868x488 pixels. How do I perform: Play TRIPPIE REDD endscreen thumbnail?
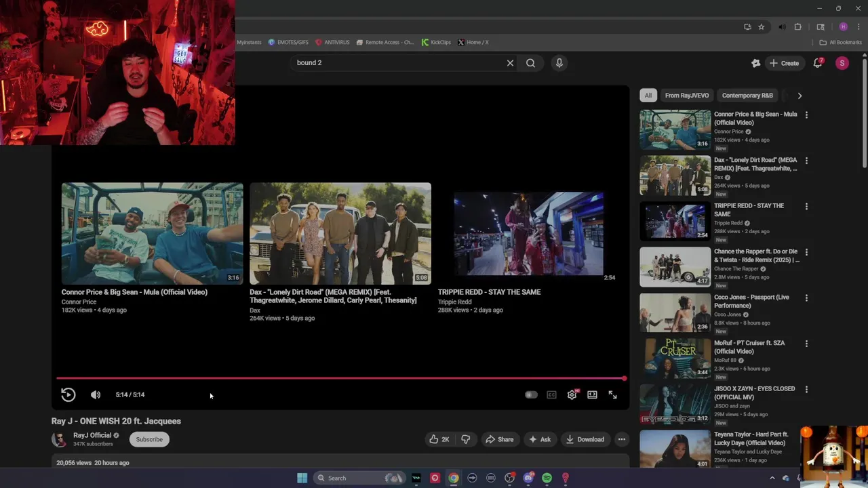point(528,233)
